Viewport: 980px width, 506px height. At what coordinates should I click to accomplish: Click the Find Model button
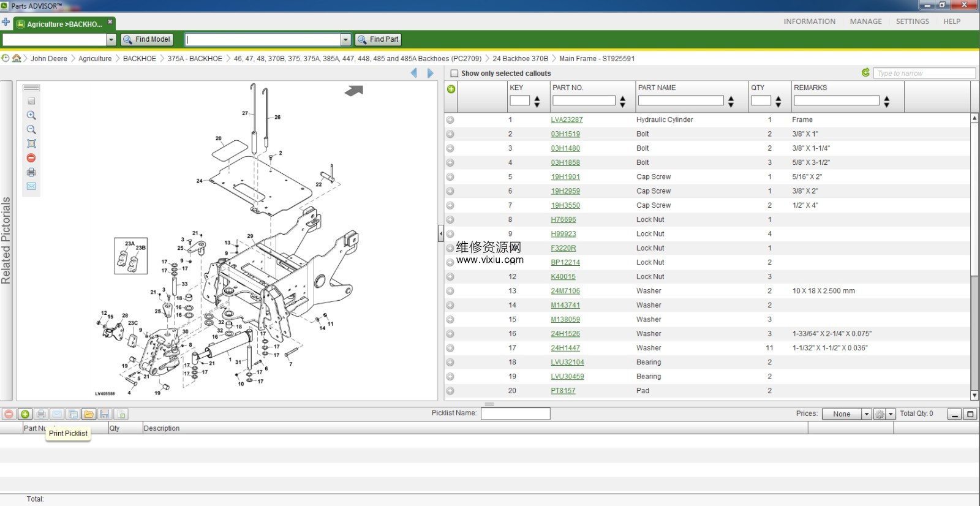pyautogui.click(x=147, y=39)
